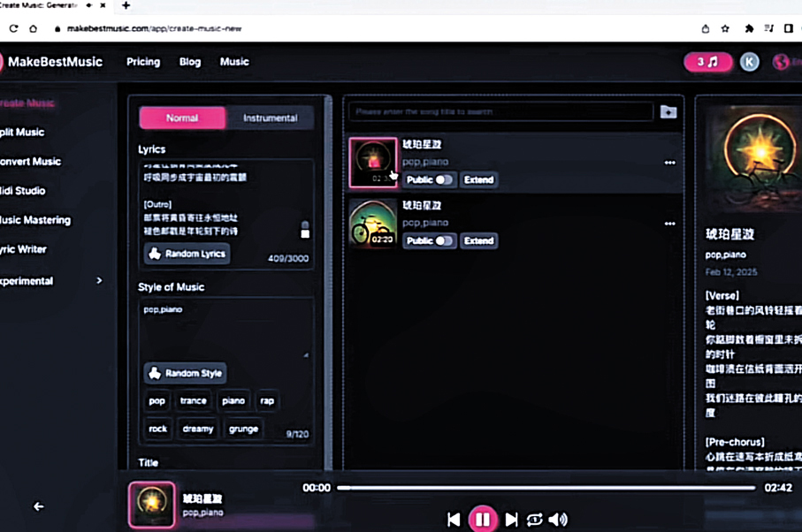Image resolution: width=802 pixels, height=532 pixels.
Task: Toggle the repeat loop icon
Action: pos(534,520)
